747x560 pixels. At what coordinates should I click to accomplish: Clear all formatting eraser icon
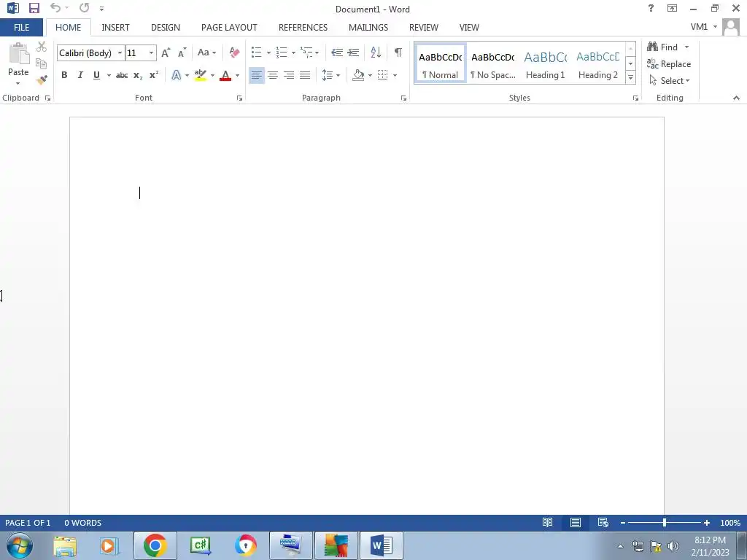point(234,52)
